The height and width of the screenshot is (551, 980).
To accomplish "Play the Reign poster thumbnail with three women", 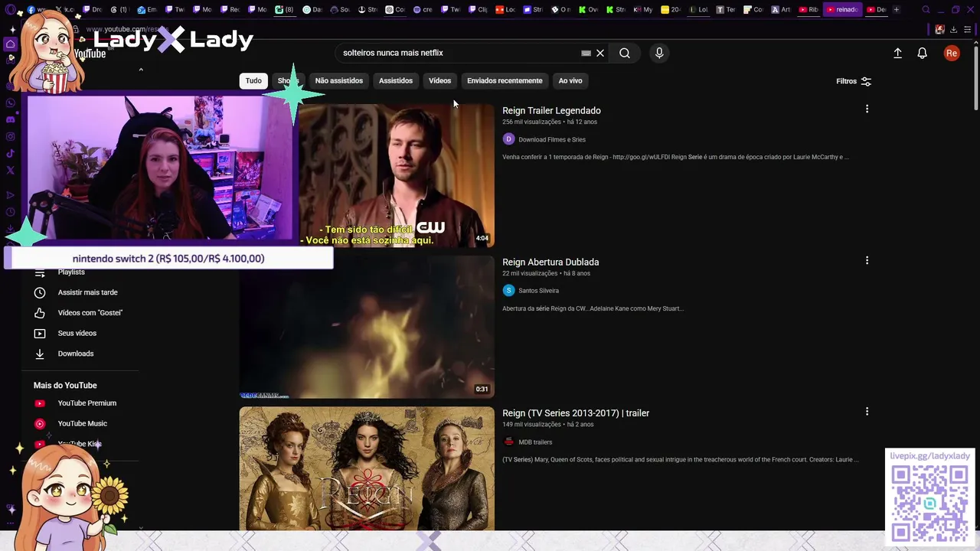I will pos(367,468).
